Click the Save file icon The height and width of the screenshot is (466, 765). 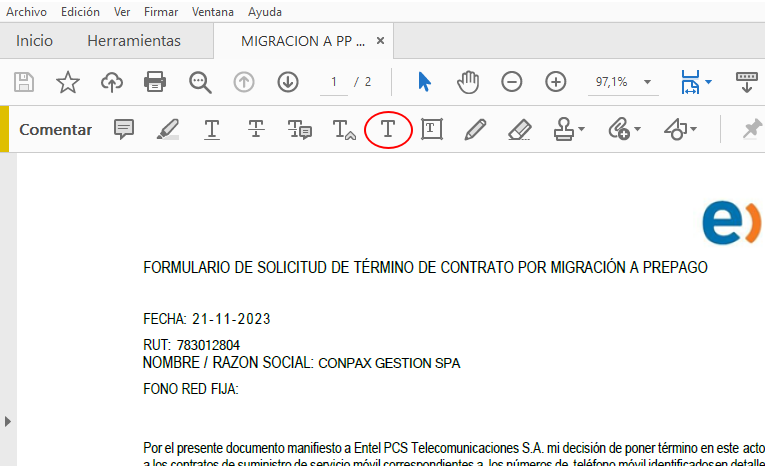coord(24,82)
